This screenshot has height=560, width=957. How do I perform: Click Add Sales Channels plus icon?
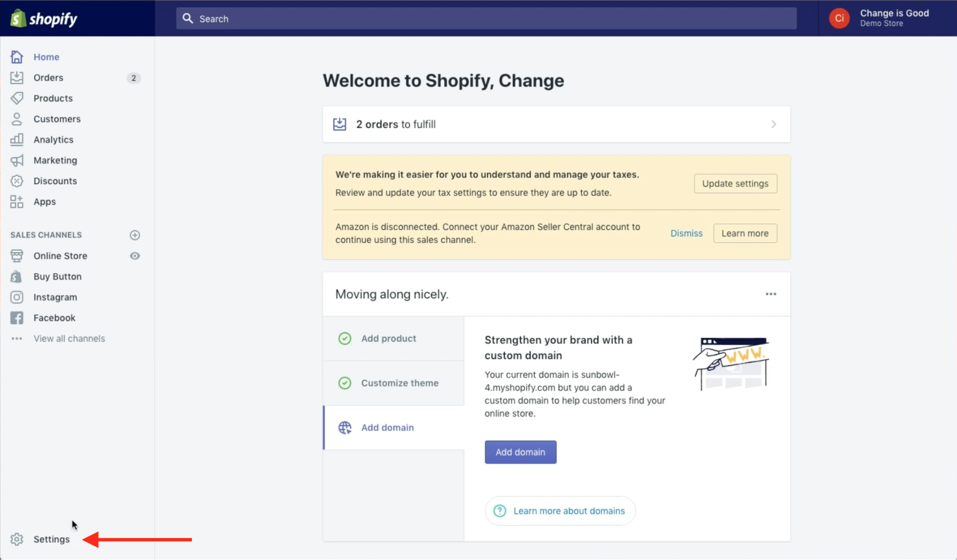click(134, 235)
